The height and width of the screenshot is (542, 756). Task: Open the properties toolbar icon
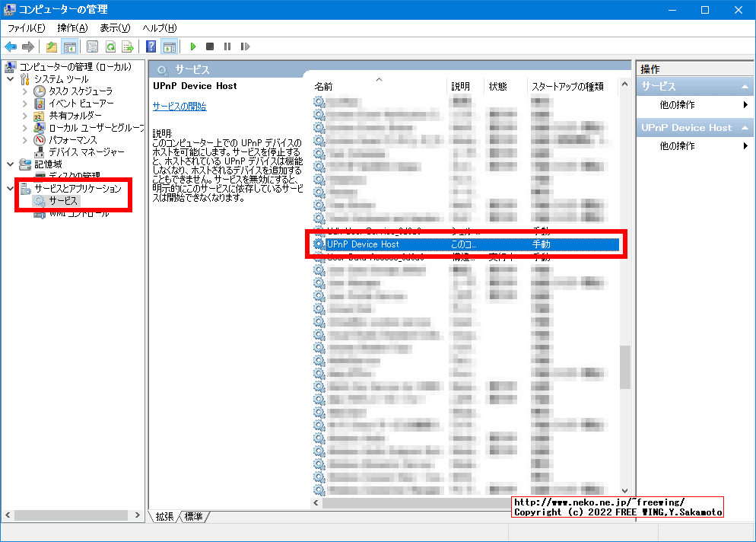click(92, 46)
